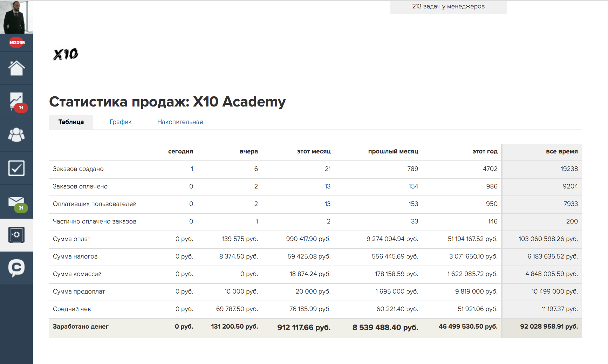Open the home icon in sidebar
The image size is (608, 364).
16,68
